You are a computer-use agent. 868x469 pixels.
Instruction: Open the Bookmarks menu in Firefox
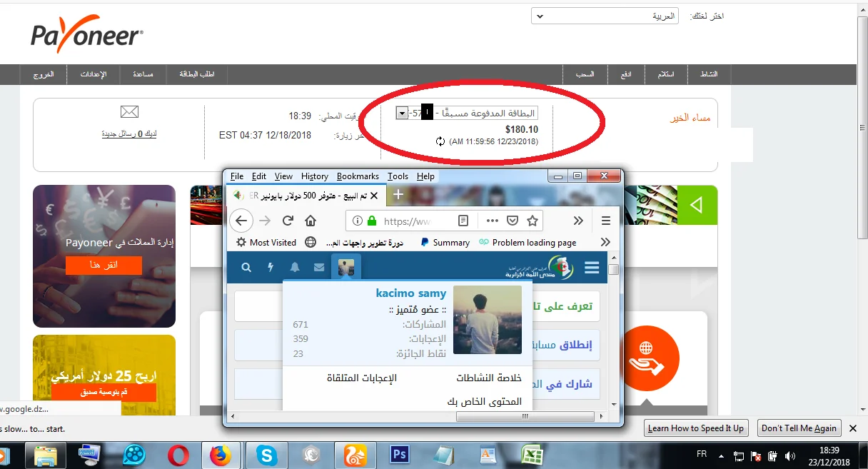pos(358,176)
